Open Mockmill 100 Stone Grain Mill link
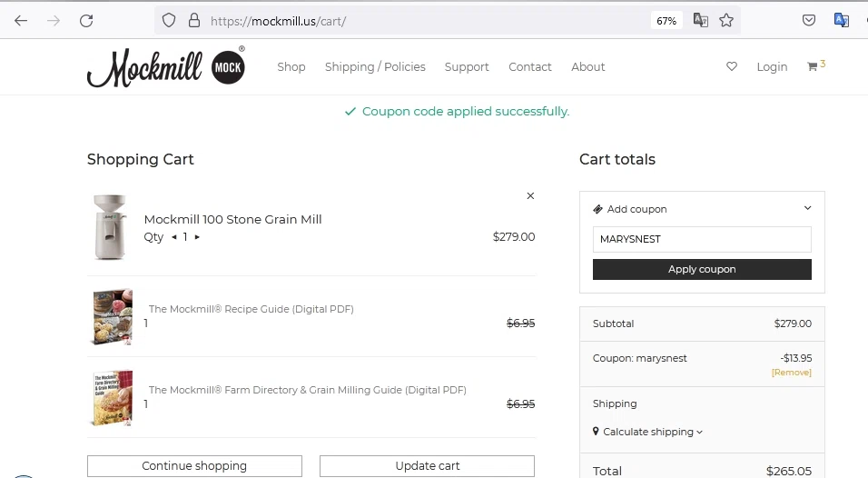The image size is (868, 478). point(232,219)
